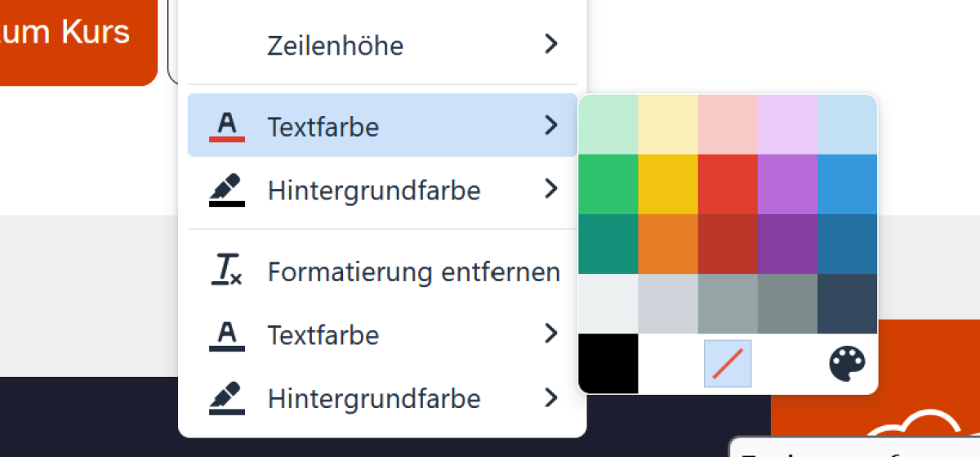Screen dimensions: 980x457
Task: Pick the dark purple color swatch
Action: [x=787, y=244]
